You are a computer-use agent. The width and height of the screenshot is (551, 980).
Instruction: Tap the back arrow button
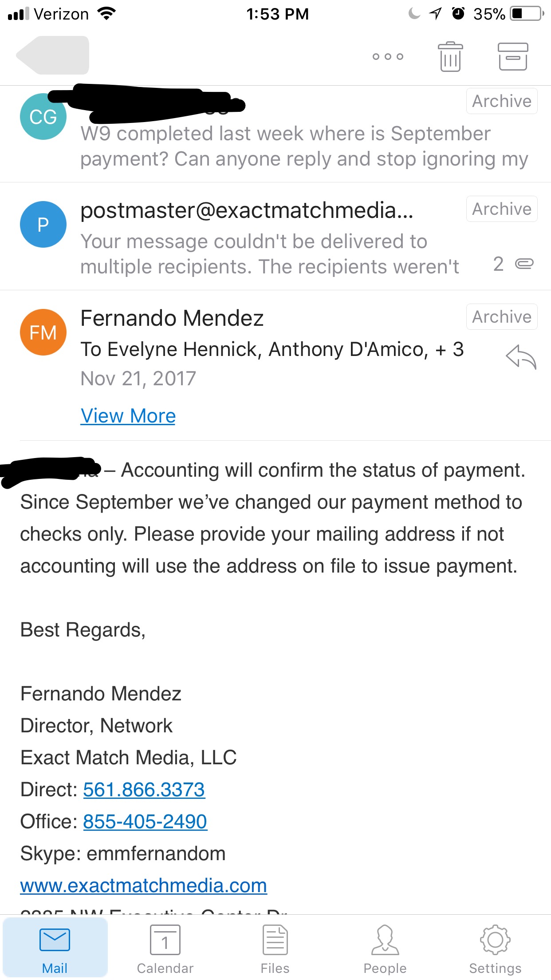pyautogui.click(x=53, y=55)
